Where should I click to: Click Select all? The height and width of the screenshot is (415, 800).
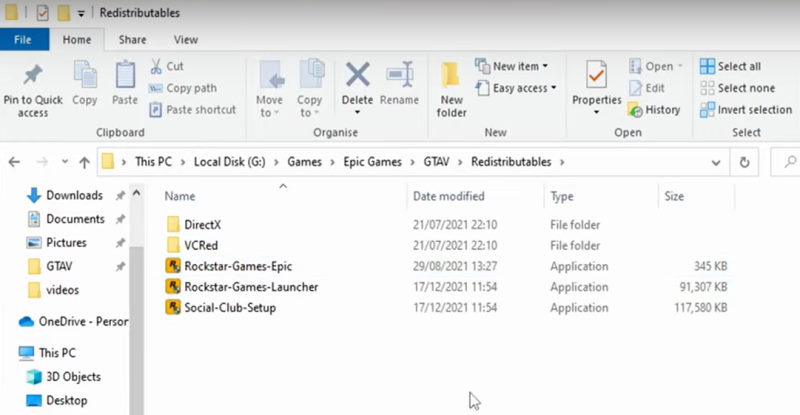point(730,66)
